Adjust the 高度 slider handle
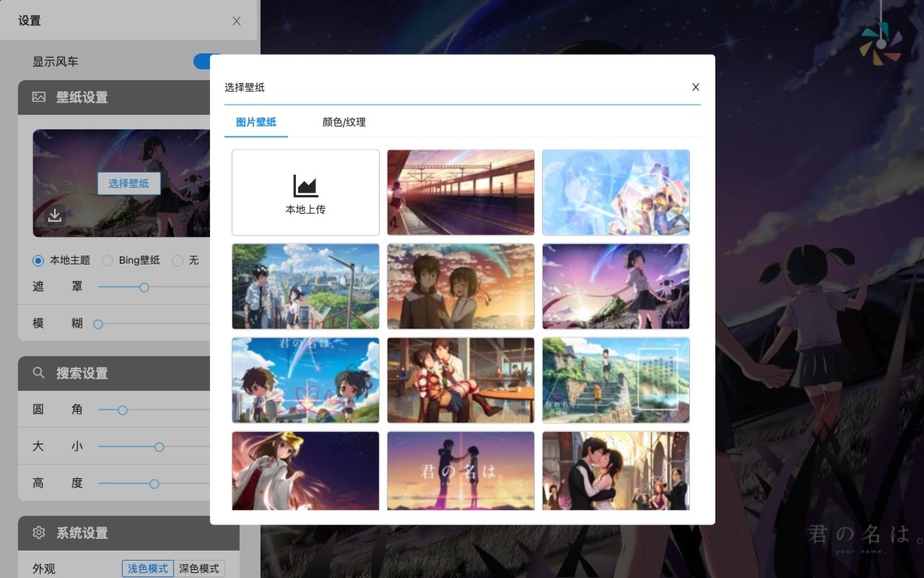The image size is (924, 578). point(154,484)
